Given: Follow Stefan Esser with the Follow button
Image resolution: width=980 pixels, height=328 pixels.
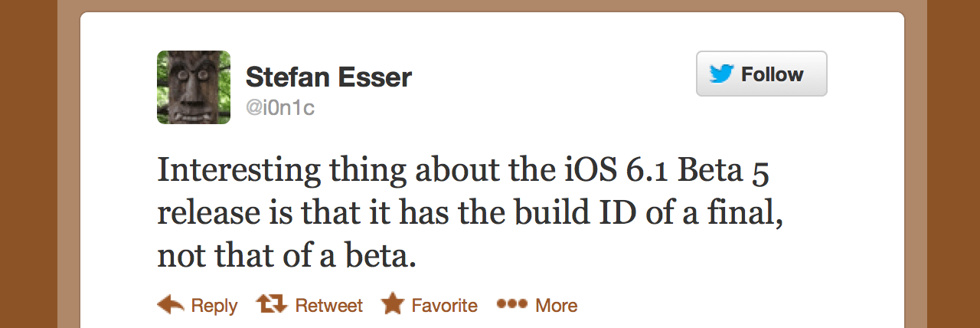Looking at the screenshot, I should click(x=761, y=74).
